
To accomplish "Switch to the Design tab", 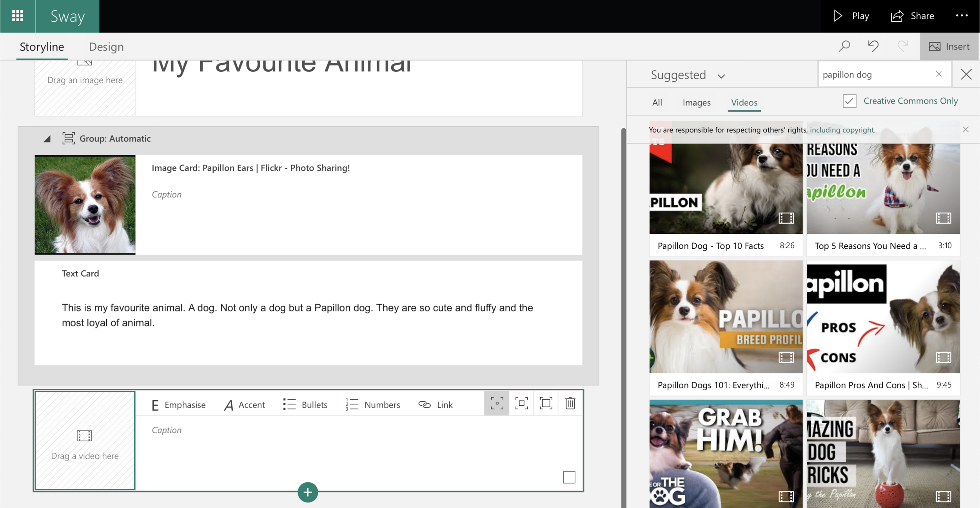I will coord(106,47).
